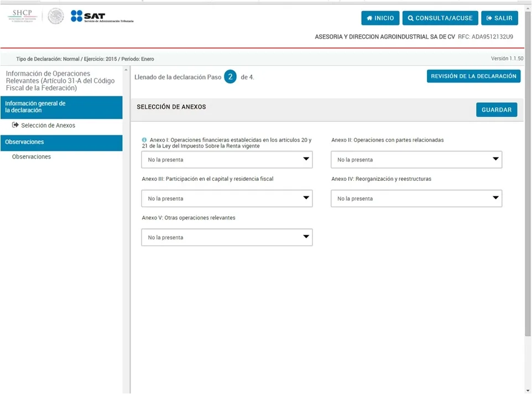
Task: Click the step 2 circle indicator
Action: click(231, 77)
